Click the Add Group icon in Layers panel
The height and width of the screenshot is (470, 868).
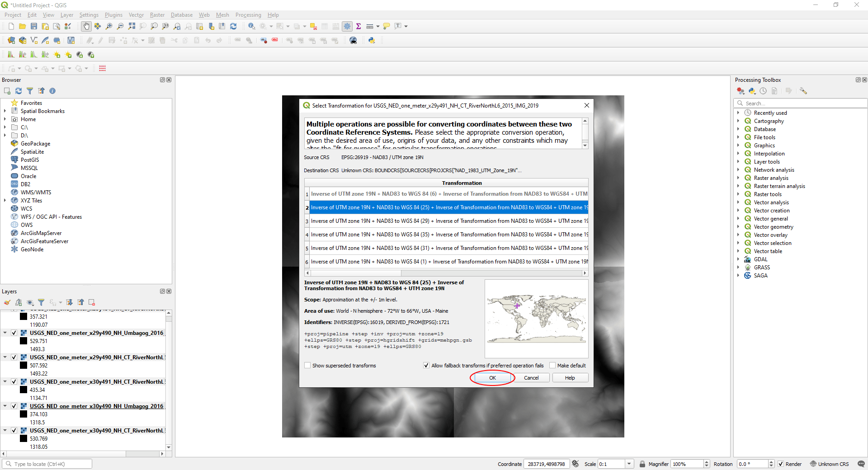pos(19,302)
